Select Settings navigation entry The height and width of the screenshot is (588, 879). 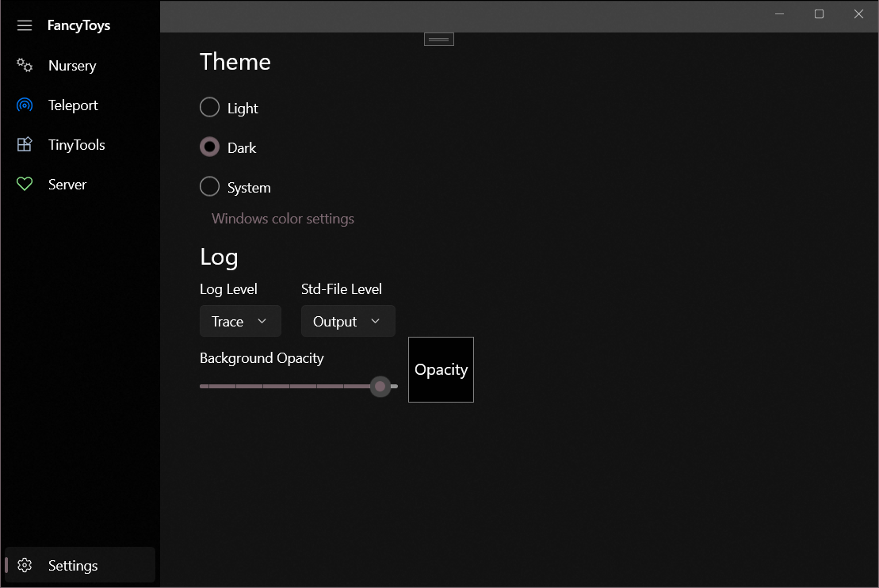tap(73, 565)
